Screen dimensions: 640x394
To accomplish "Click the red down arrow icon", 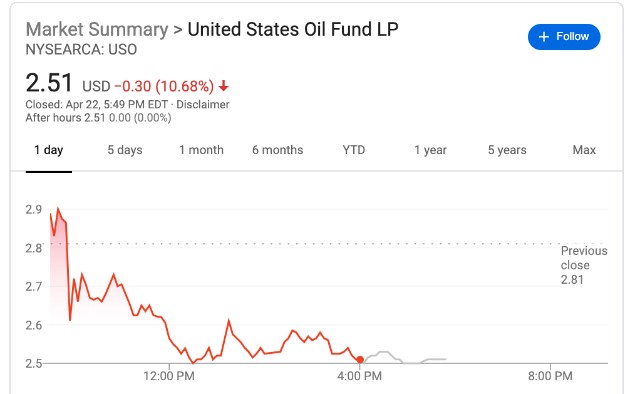I will point(223,86).
